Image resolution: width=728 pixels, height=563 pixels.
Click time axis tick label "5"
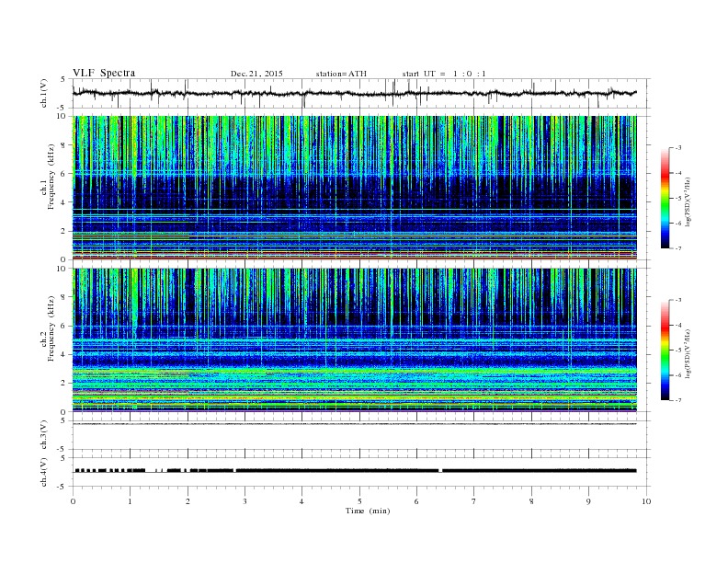pyautogui.click(x=359, y=501)
